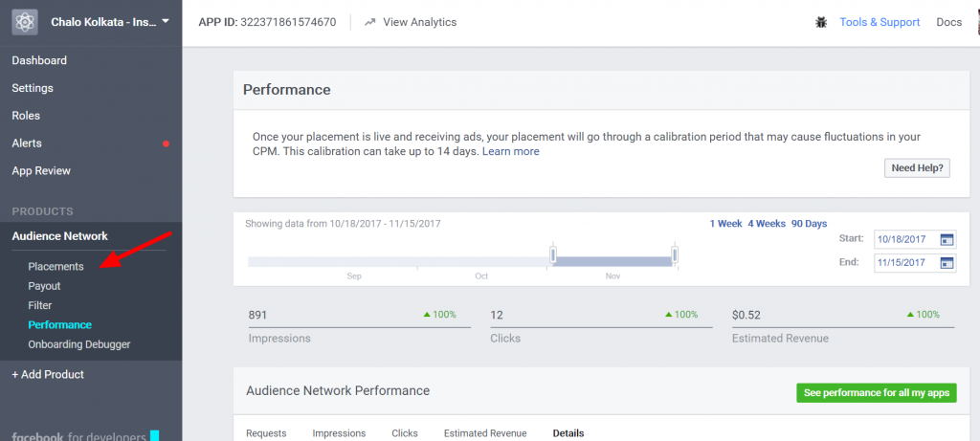Open the Payout sidebar item
This screenshot has width=980, height=441.
44,286
